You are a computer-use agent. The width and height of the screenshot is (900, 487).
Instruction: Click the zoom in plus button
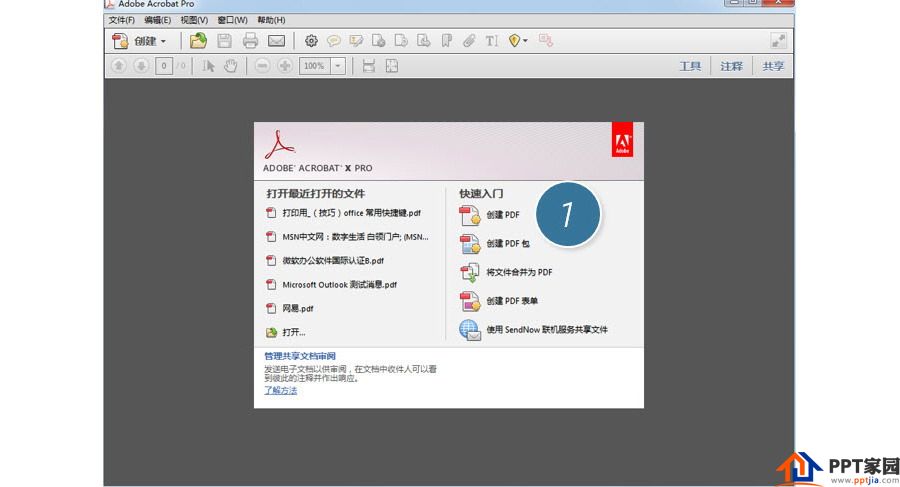coord(285,66)
